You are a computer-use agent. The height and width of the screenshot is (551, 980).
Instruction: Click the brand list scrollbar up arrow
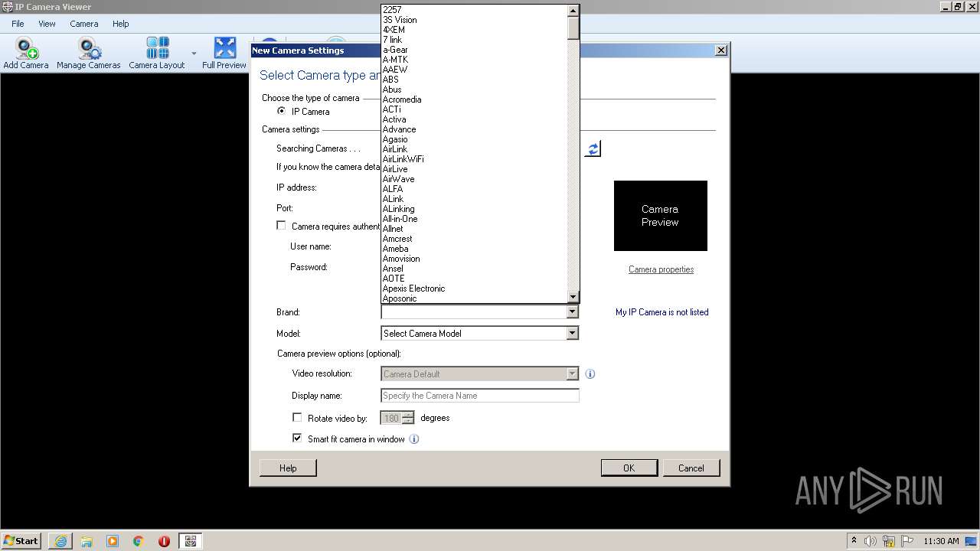tap(573, 11)
